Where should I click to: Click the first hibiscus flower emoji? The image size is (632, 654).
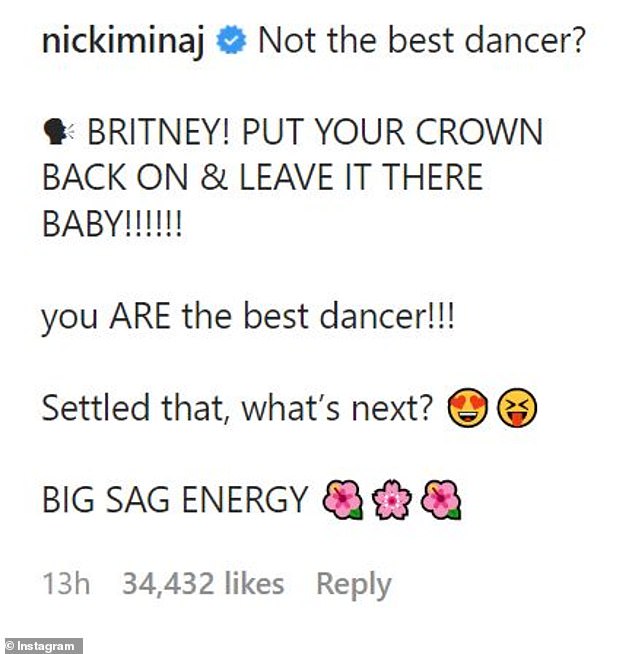click(343, 501)
